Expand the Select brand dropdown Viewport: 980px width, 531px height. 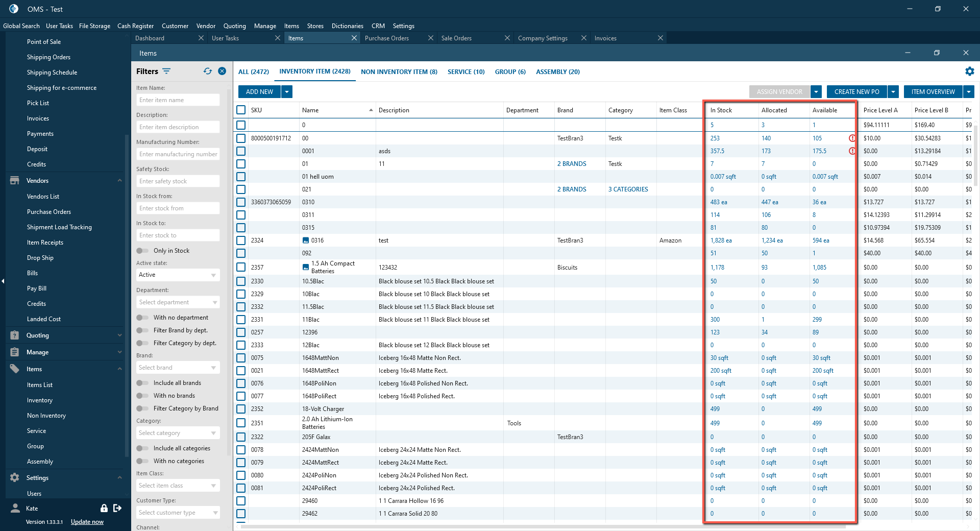[x=178, y=368]
